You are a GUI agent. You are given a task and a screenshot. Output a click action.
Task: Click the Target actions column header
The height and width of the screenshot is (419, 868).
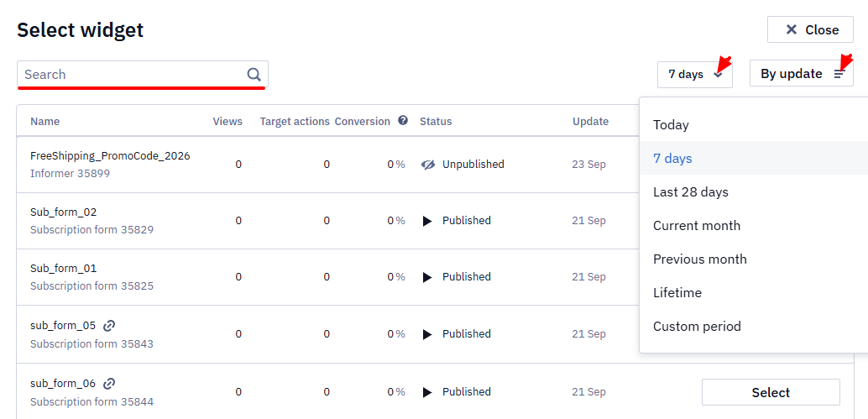(x=295, y=121)
